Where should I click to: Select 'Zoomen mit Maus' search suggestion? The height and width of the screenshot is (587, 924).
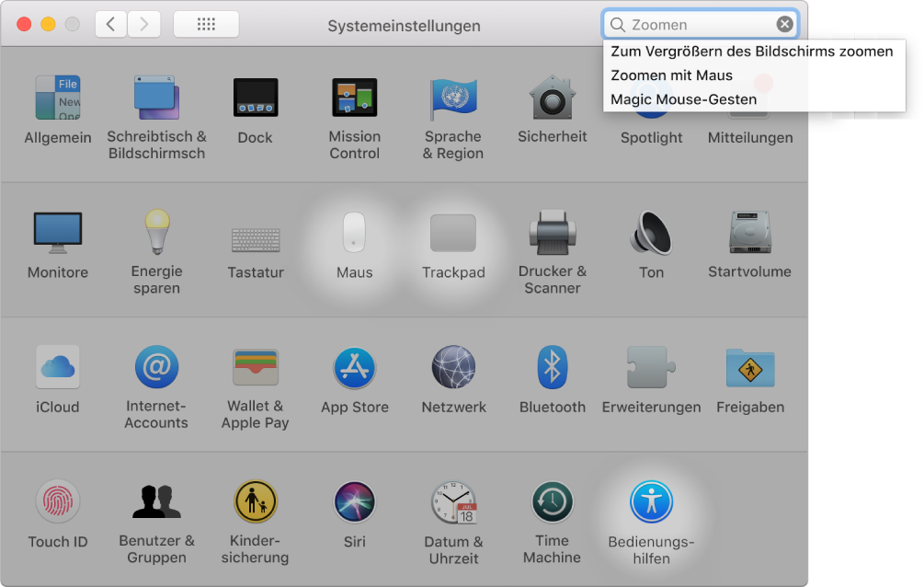(x=754, y=75)
